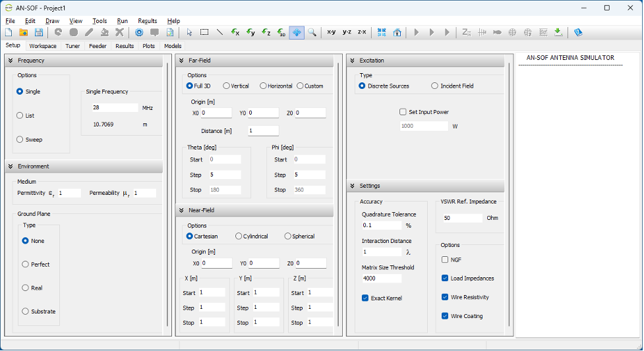The image size is (644, 351).
Task: Switch to the z-x plane view
Action: tap(362, 32)
